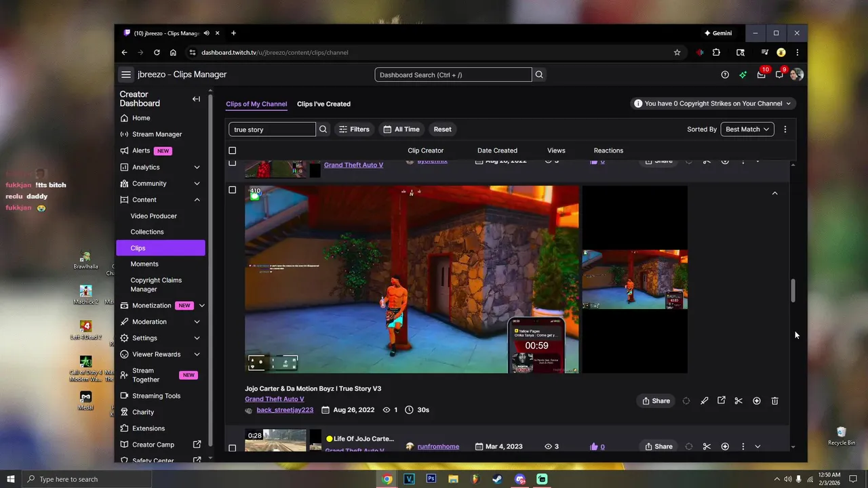Click the clip search field containing true story
This screenshot has width=868, height=488.
(x=272, y=129)
